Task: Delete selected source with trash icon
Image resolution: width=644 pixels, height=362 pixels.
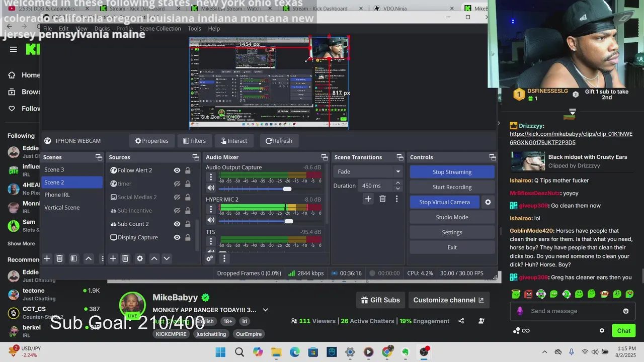Action: pos(125,258)
